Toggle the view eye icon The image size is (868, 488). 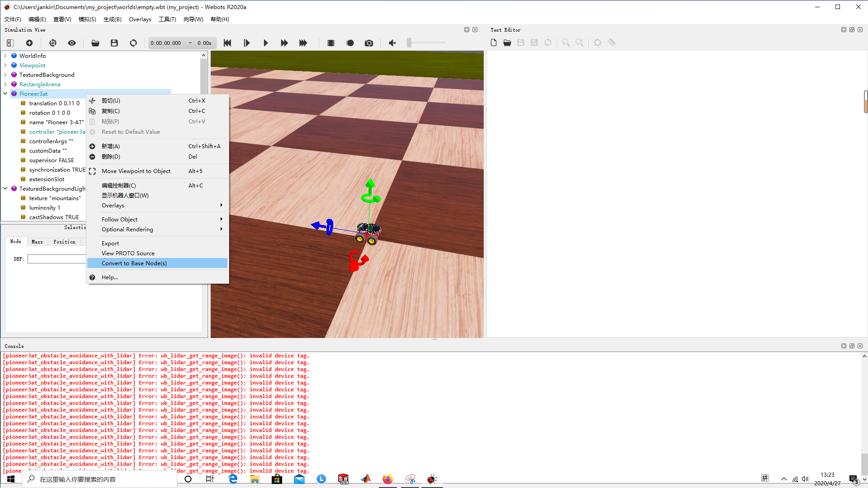[x=72, y=43]
